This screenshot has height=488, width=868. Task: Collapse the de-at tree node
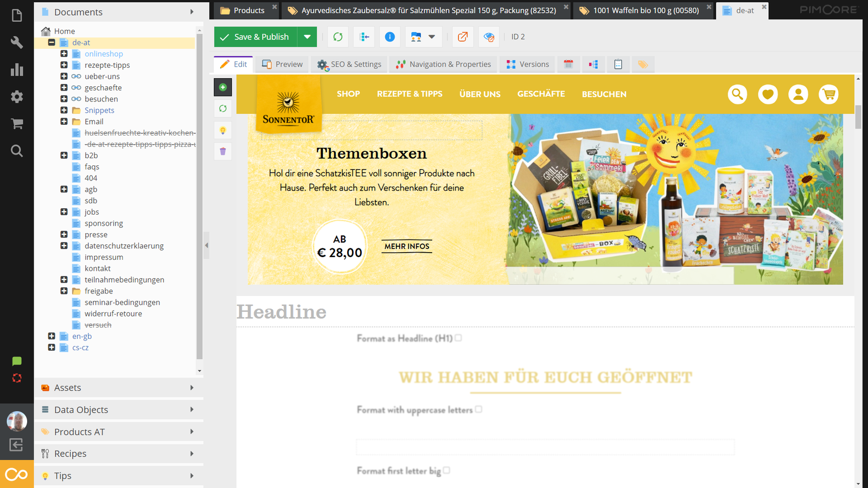(52, 42)
